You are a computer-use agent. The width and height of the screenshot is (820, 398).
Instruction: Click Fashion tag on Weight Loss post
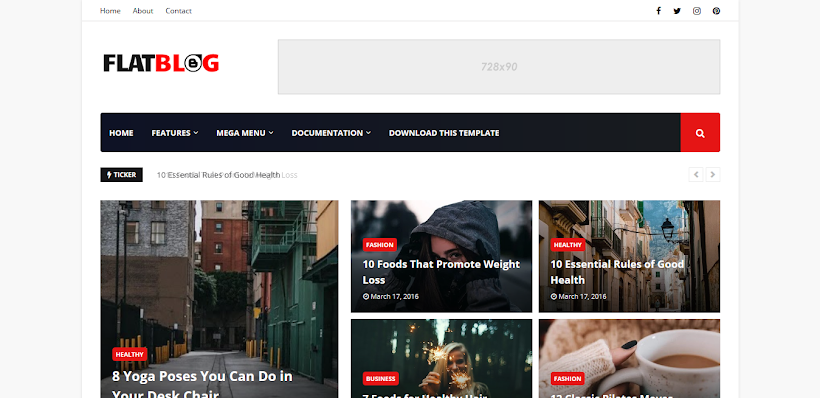tap(380, 245)
